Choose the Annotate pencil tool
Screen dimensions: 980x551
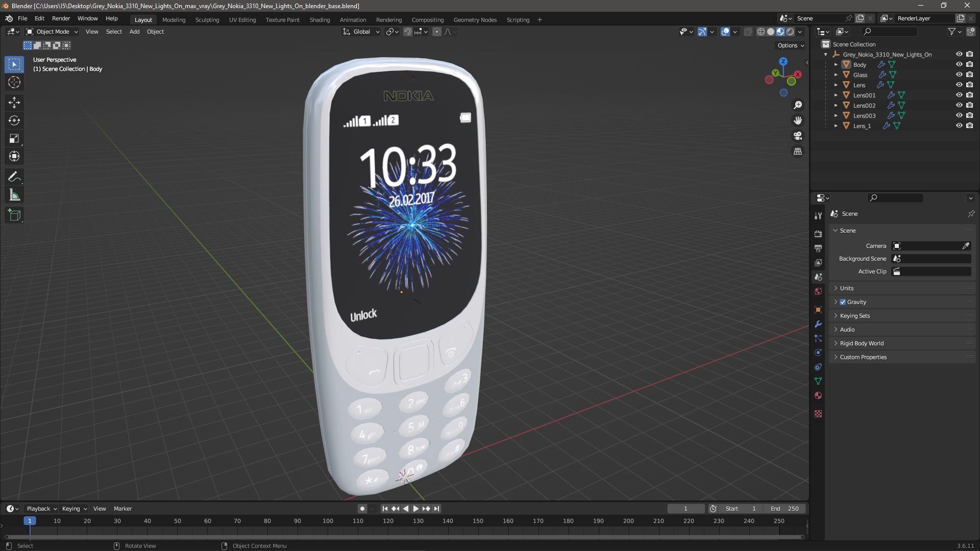coord(14,177)
